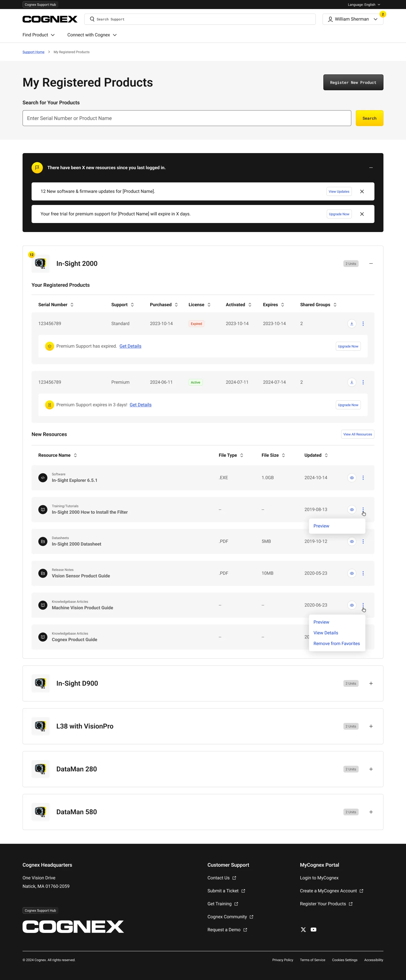
Task: Open more options for the Premium support row
Action: pos(363,382)
